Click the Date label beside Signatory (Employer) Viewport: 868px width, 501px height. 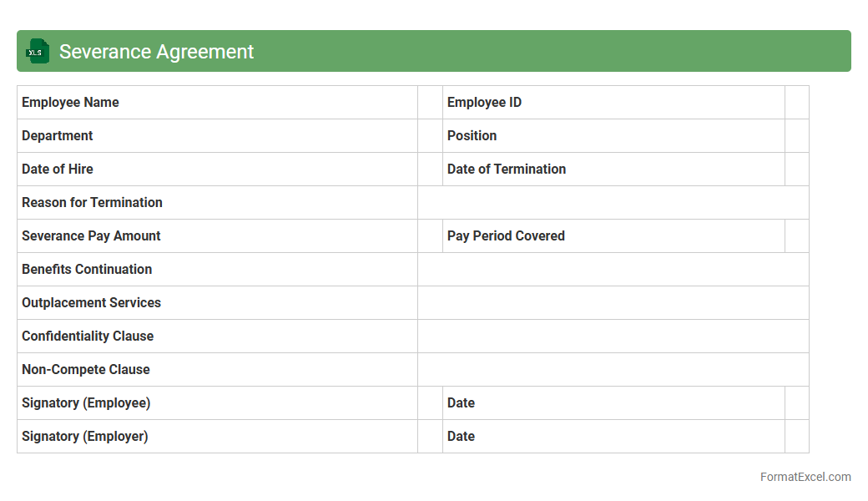tap(461, 437)
